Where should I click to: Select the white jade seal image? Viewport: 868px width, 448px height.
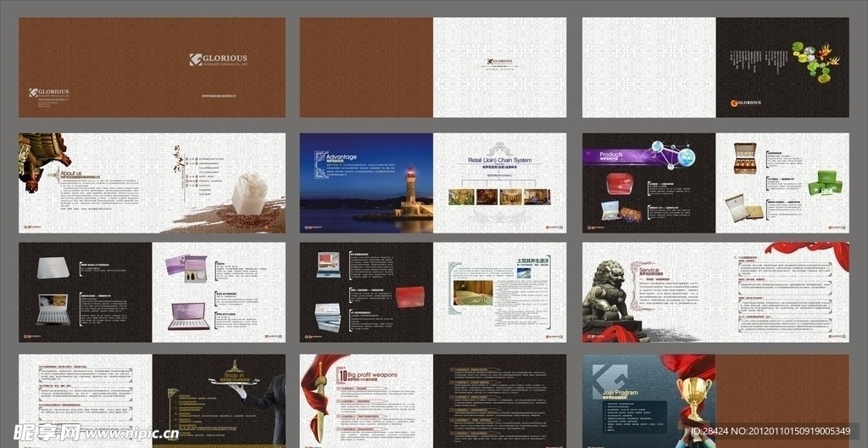click(249, 193)
